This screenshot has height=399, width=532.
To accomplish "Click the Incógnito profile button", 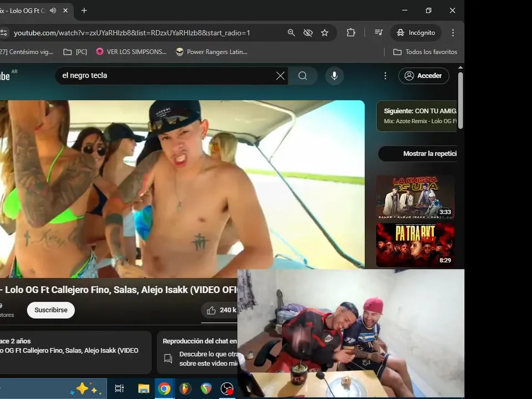I will 416,33.
